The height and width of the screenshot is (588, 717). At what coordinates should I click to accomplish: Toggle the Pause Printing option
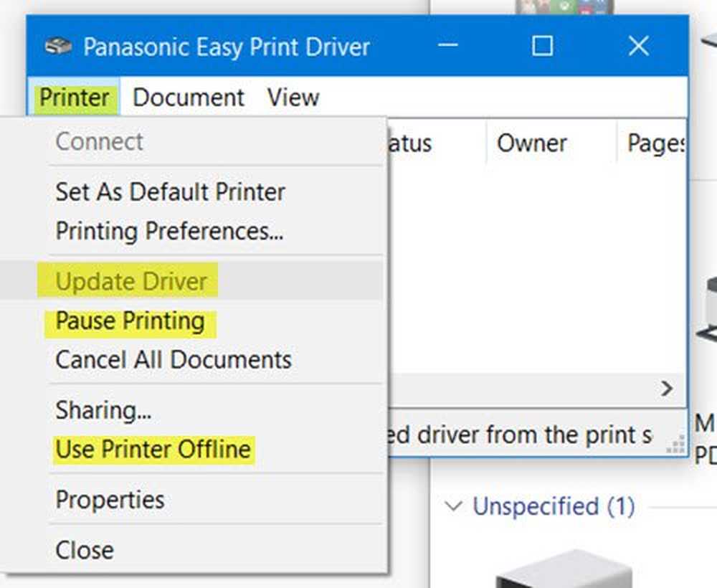click(130, 321)
